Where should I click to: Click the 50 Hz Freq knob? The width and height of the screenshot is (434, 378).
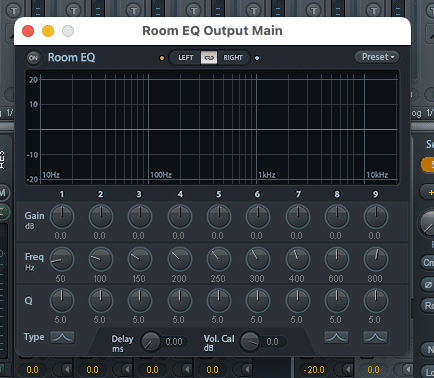pos(62,259)
